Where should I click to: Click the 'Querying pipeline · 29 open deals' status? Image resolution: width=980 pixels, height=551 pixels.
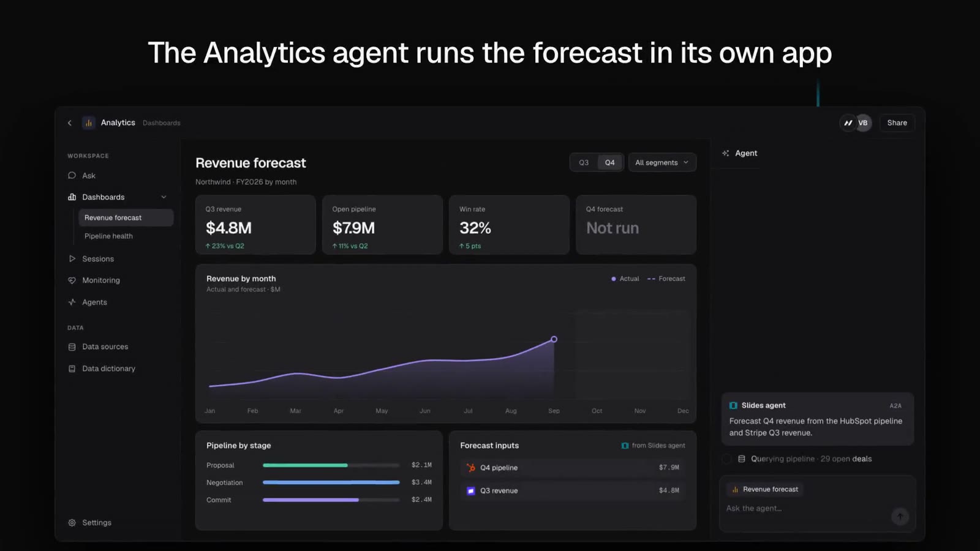pos(811,459)
